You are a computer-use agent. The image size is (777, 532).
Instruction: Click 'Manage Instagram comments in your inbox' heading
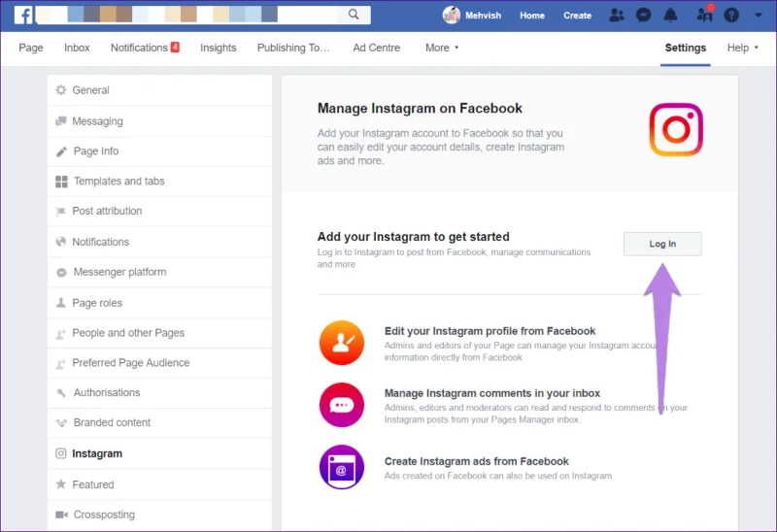[492, 393]
